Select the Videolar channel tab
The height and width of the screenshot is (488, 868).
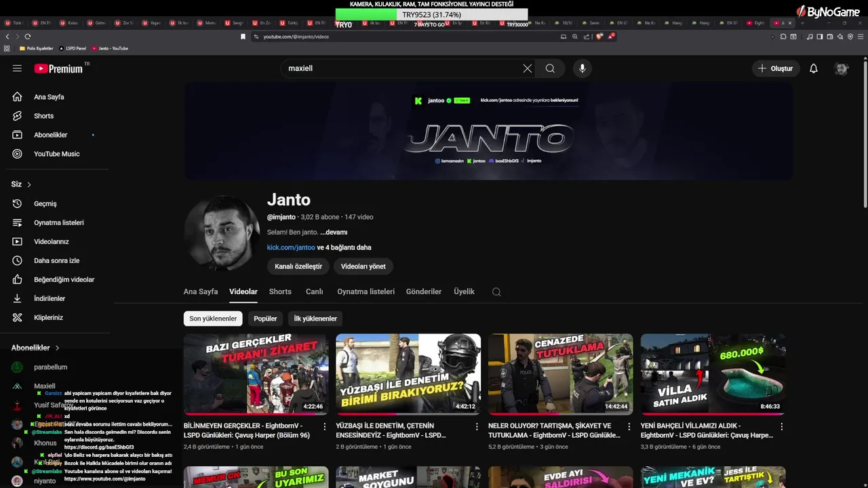pyautogui.click(x=243, y=291)
